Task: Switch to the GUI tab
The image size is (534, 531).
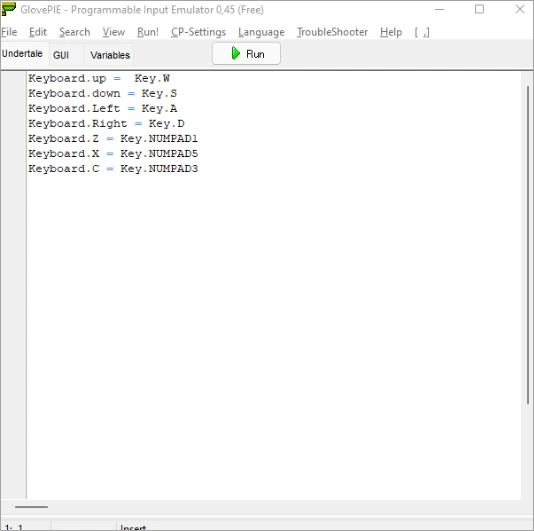Action: [x=61, y=55]
